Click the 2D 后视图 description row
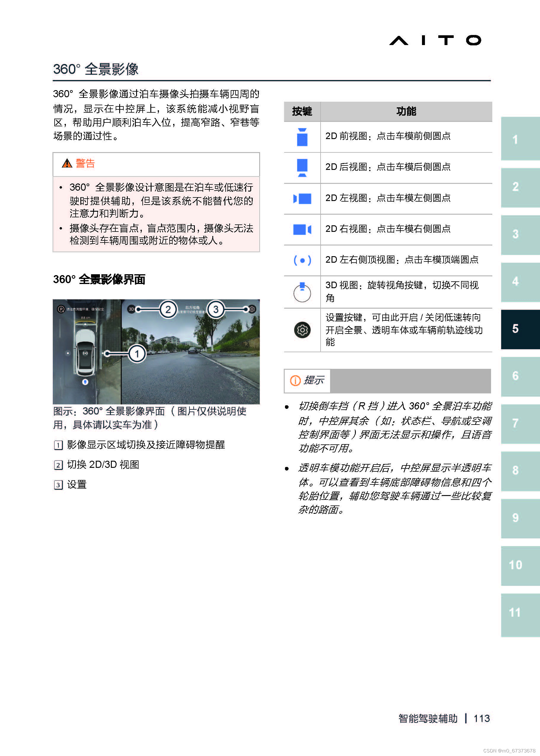 coord(406,168)
